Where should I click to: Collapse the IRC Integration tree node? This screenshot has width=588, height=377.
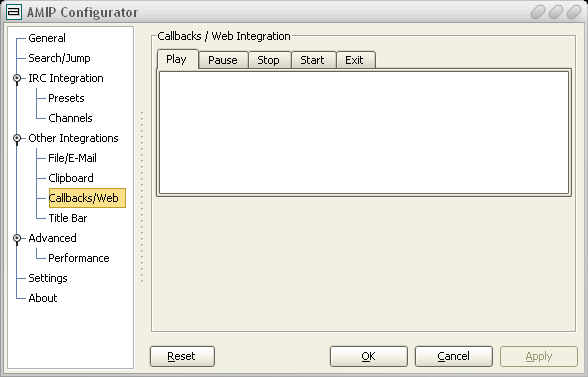[x=17, y=78]
